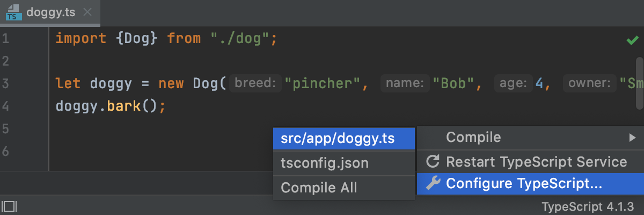Viewport: 644px width, 215px height.
Task: Click the Restart TypeScript Service refresh icon
Action: [x=433, y=162]
